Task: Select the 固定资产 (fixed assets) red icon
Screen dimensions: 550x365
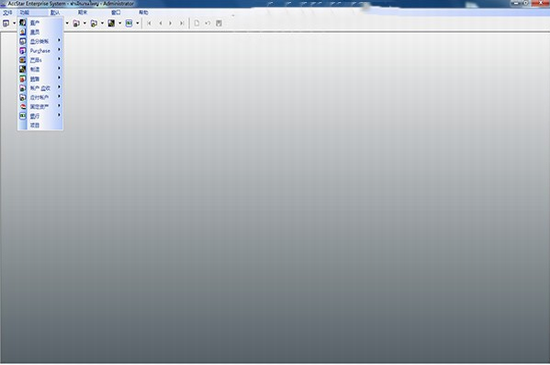Action: (23, 106)
